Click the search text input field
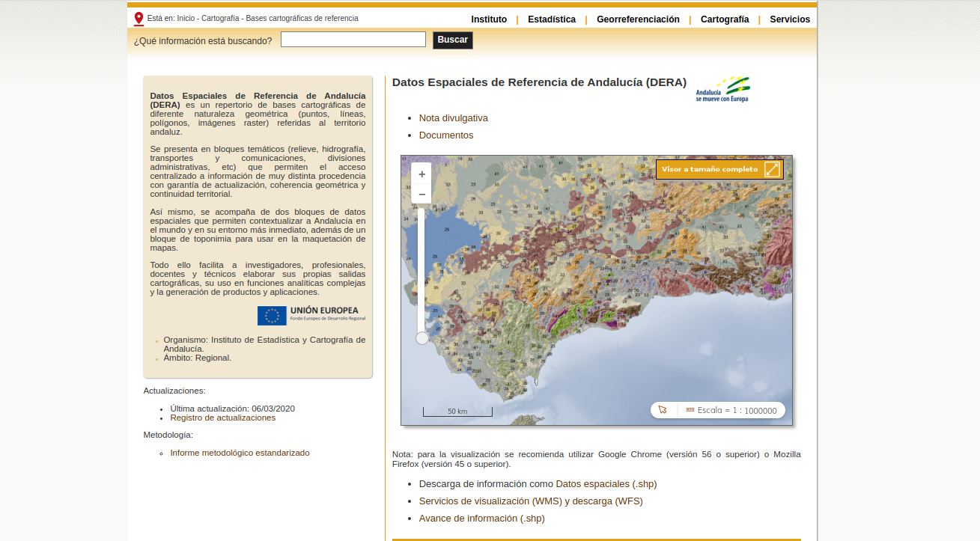The height and width of the screenshot is (541, 980). click(353, 40)
